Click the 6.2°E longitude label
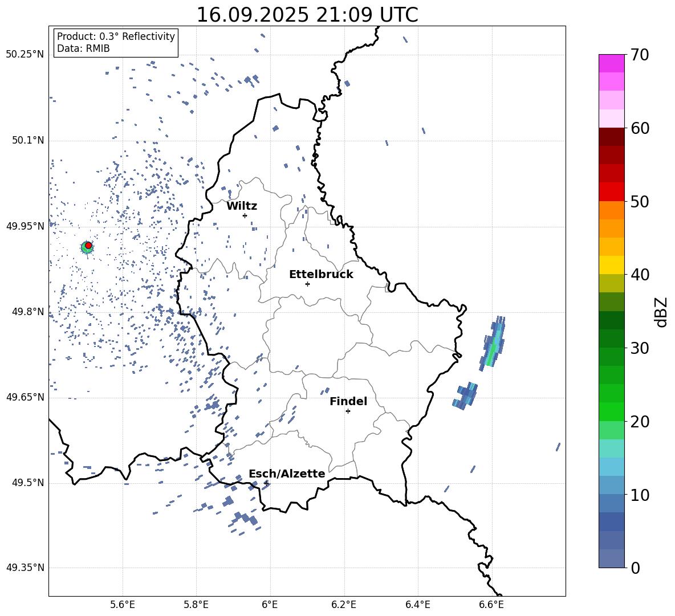The image size is (675, 616). 344,605
